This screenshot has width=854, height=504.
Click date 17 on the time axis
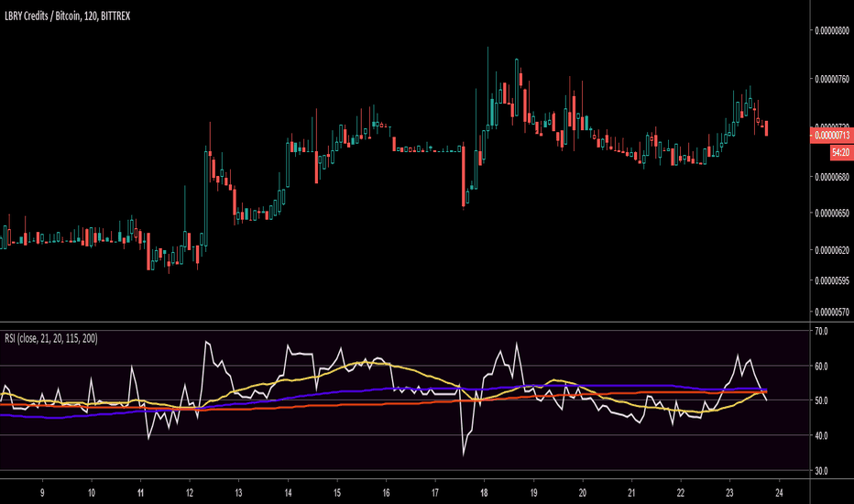coord(435,493)
